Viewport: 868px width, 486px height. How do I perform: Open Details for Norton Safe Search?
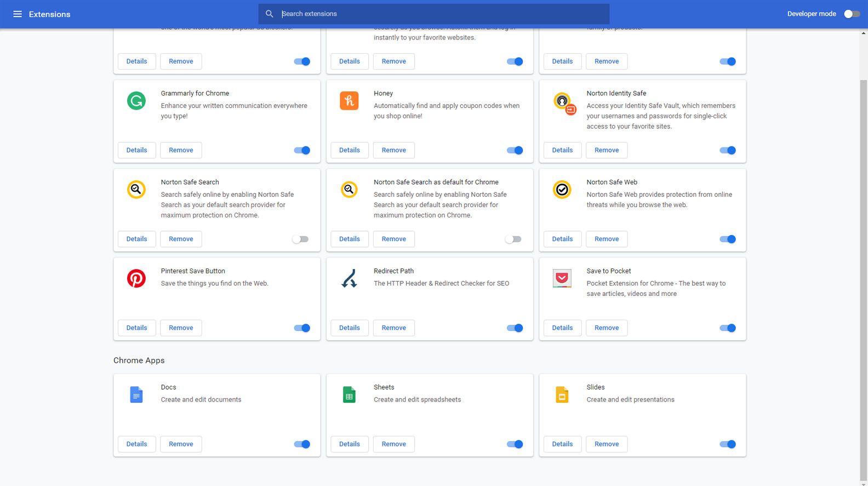[137, 239]
